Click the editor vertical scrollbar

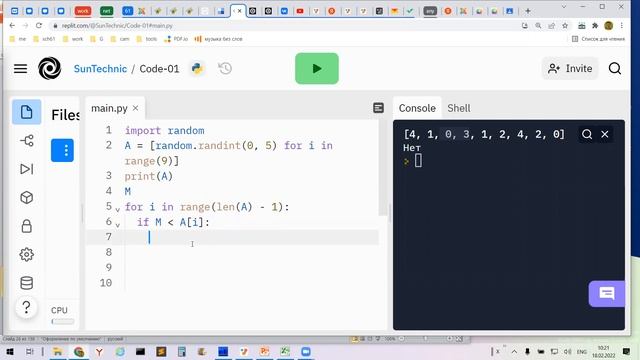[x=383, y=167]
